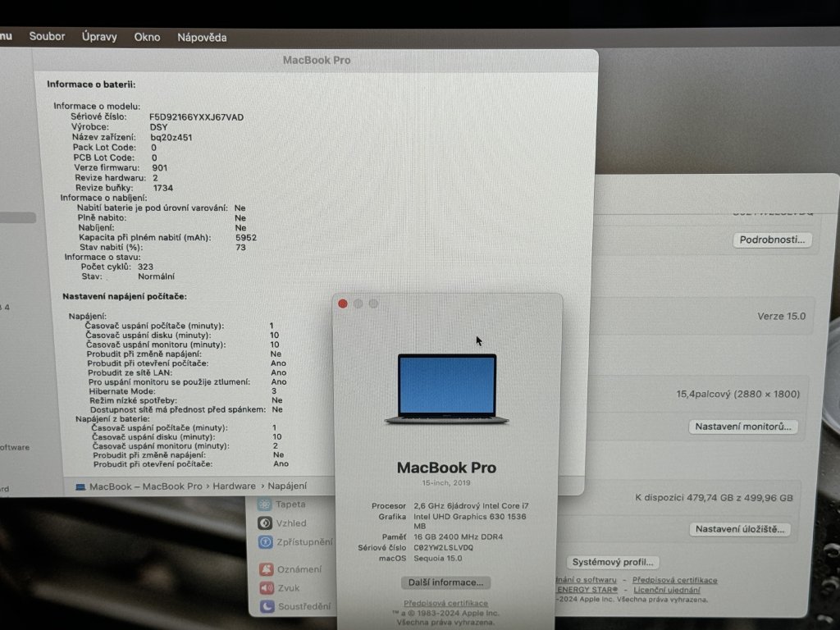Select Soustředění in settings sidebar

295,606
